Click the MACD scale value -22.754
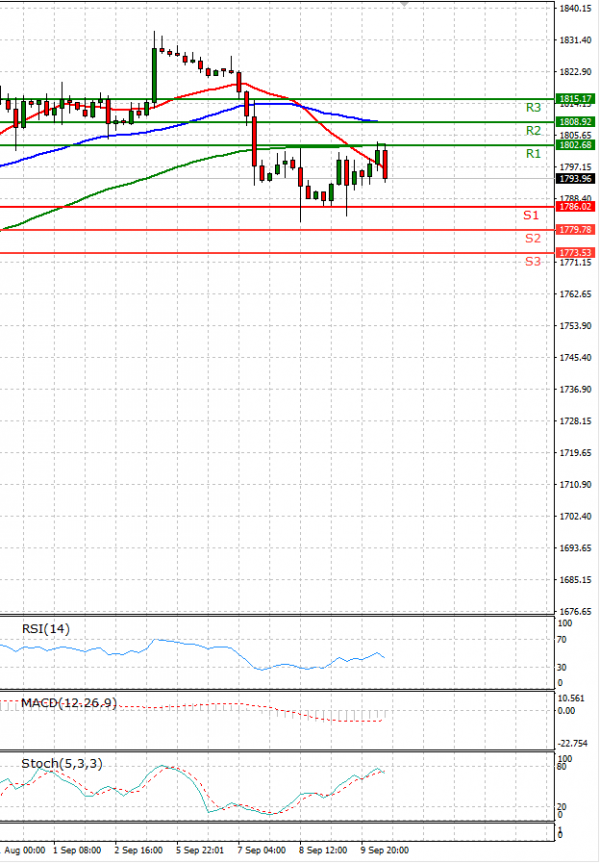600x863 pixels. click(x=572, y=744)
